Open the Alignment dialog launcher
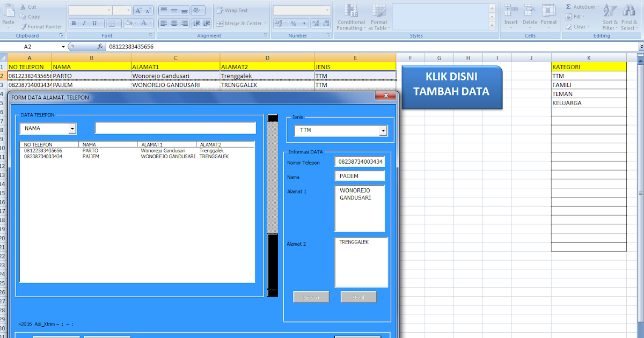 click(266, 35)
